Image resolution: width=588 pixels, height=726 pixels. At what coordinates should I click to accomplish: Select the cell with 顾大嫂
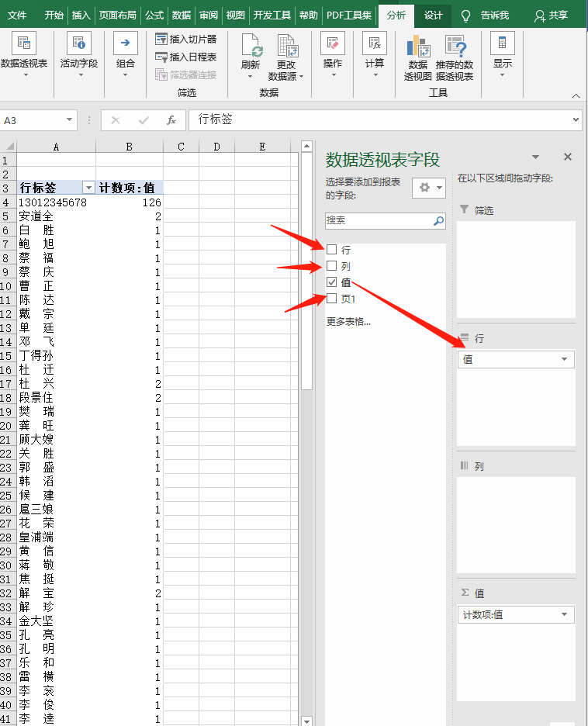[56, 439]
